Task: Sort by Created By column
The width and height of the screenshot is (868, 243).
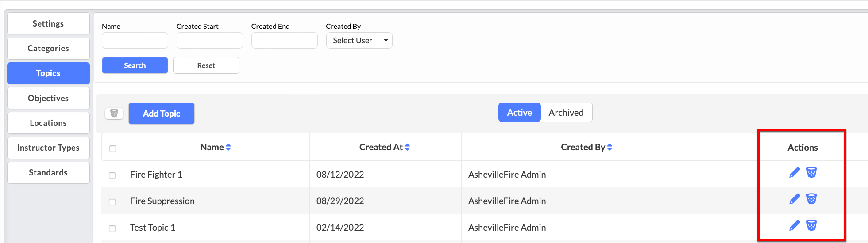Action: pyautogui.click(x=610, y=147)
